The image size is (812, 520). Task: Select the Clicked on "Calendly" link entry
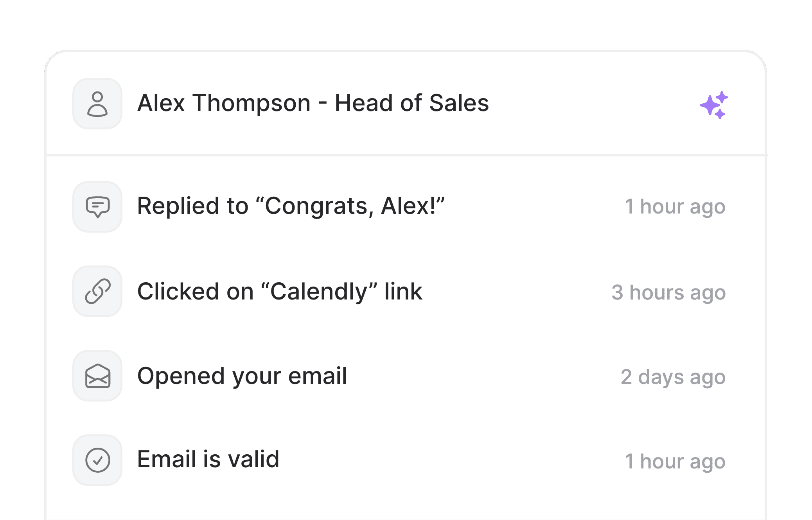click(280, 292)
